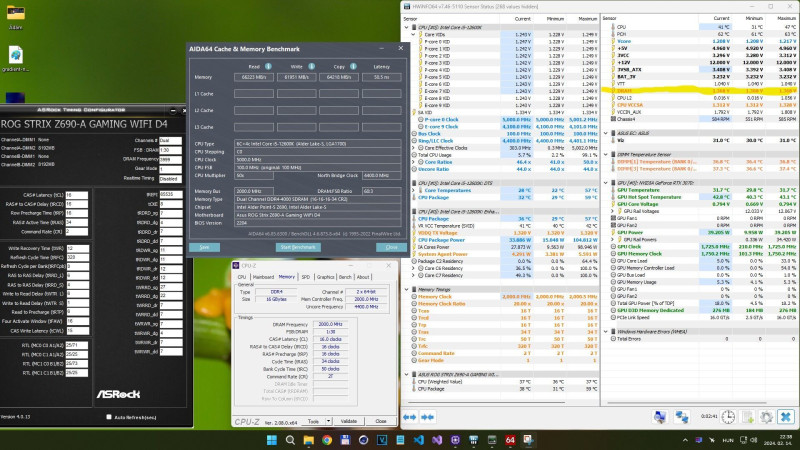Click the HUN language indicator in tray

pyautogui.click(x=728, y=440)
